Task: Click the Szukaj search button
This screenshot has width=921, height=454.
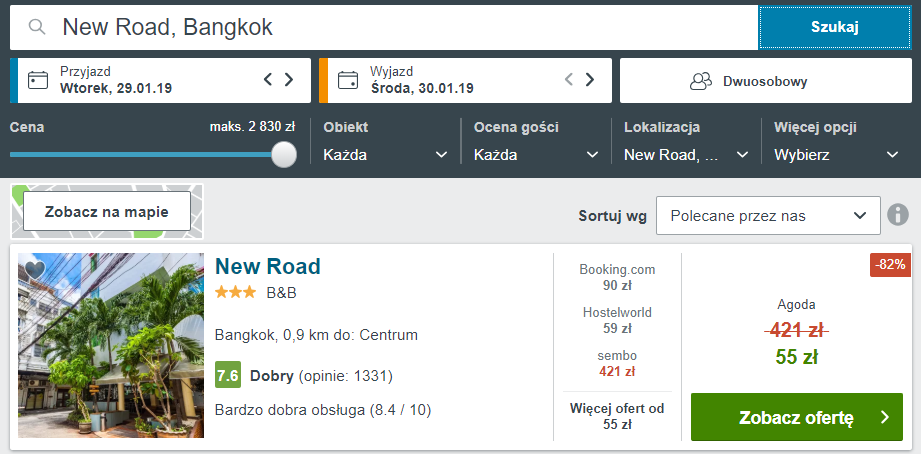Action: pyautogui.click(x=835, y=27)
